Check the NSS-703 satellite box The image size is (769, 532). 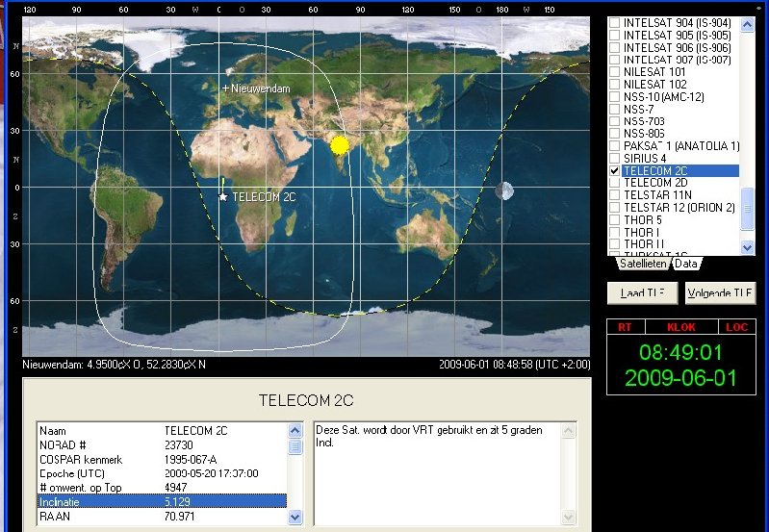[x=614, y=121]
